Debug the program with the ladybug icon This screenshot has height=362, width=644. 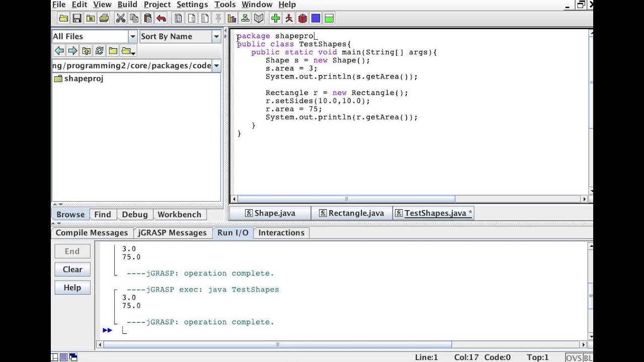click(x=302, y=19)
